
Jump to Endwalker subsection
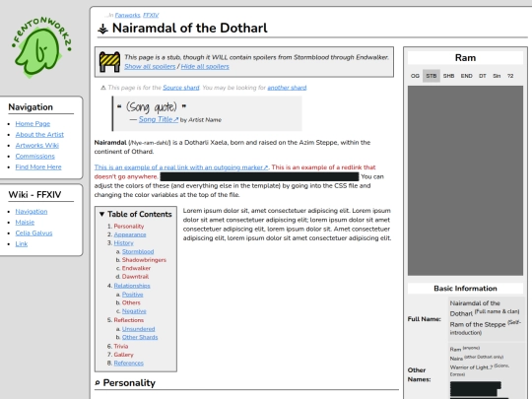(136, 268)
